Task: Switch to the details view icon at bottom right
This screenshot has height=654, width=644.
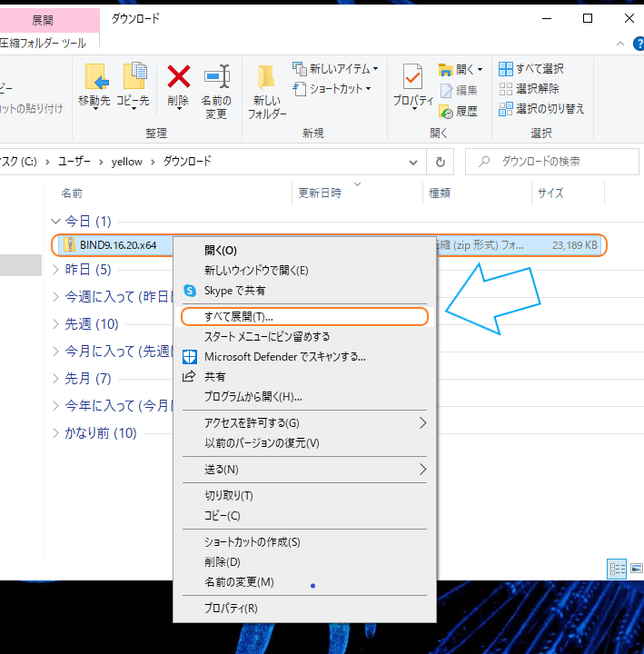Action: tap(618, 569)
